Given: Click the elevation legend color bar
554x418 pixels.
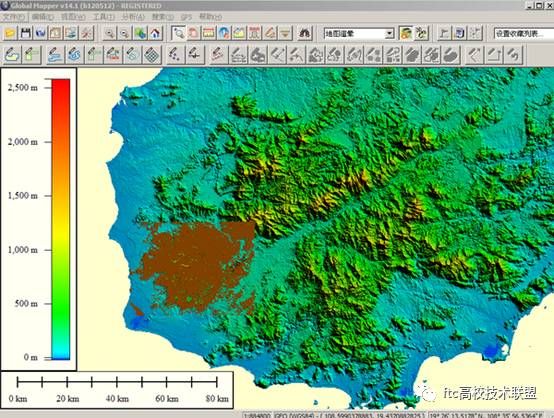Looking at the screenshot, I should [x=61, y=219].
